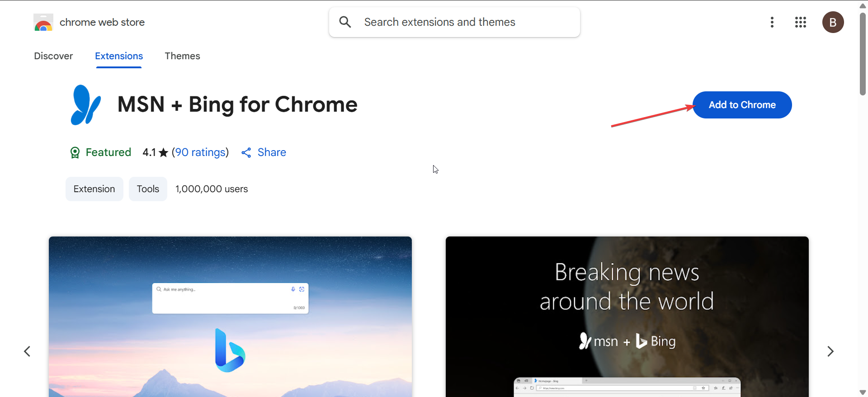
Task: Advance to next screenshot with right arrow
Action: click(x=830, y=351)
